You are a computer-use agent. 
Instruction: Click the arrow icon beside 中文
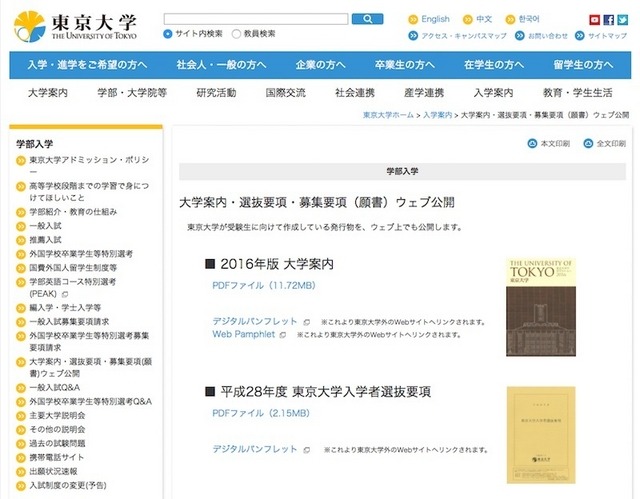click(467, 19)
